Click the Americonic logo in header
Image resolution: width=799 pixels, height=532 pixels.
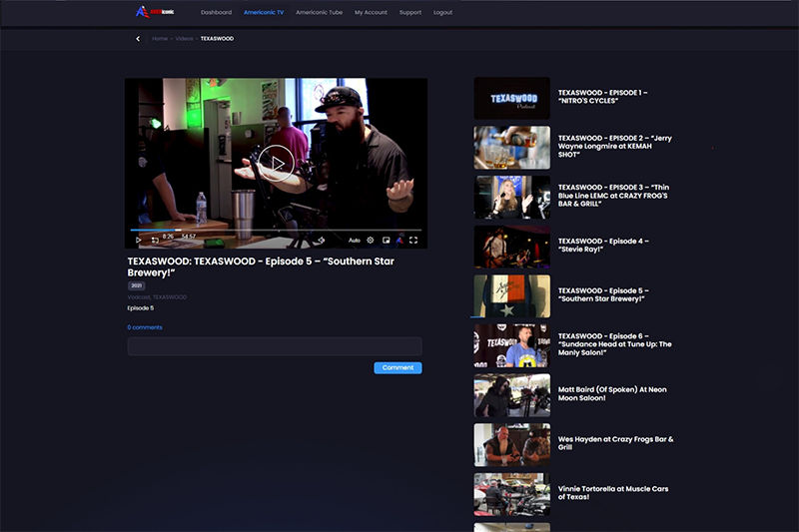(155, 12)
